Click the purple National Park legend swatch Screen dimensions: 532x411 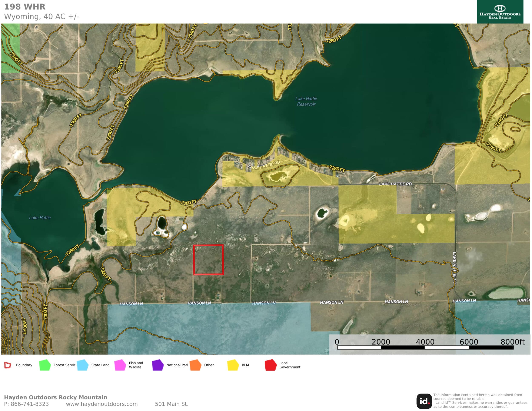(x=158, y=365)
